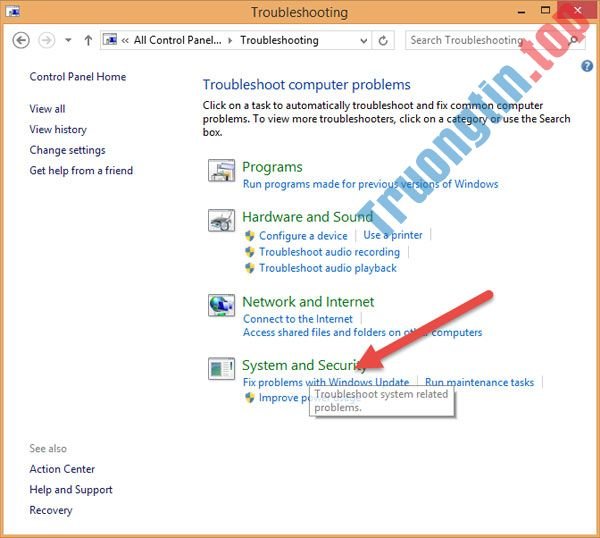Click the search magnifier icon
The height and width of the screenshot is (538, 600).
tap(574, 40)
